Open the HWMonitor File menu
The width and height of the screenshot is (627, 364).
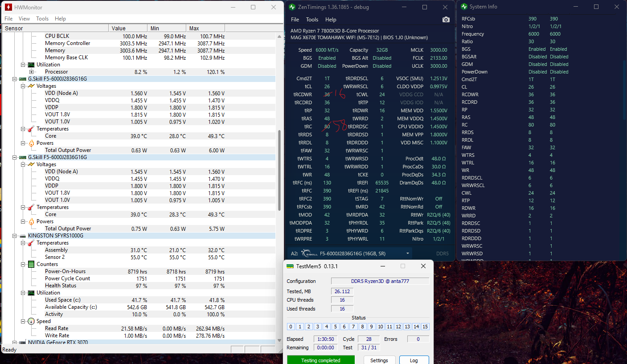(x=8, y=19)
